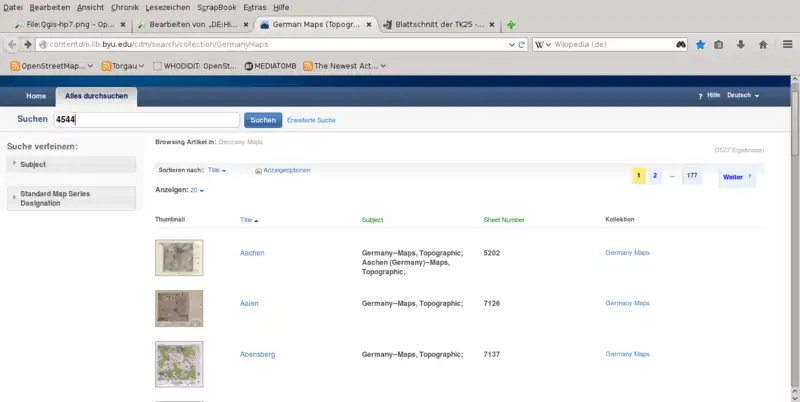Screen dimensions: 800x402
Task: Switch to the Blattschnitt der TK25 tab
Action: (x=436, y=24)
